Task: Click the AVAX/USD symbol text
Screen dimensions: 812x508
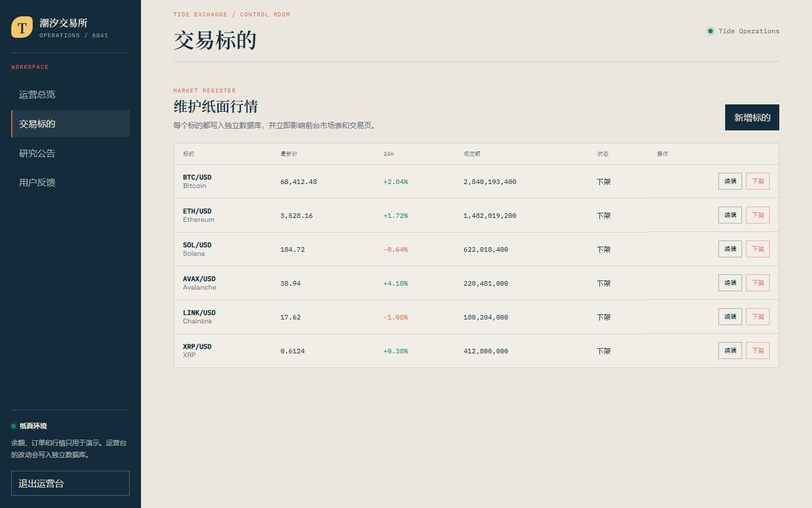Action: [199, 279]
